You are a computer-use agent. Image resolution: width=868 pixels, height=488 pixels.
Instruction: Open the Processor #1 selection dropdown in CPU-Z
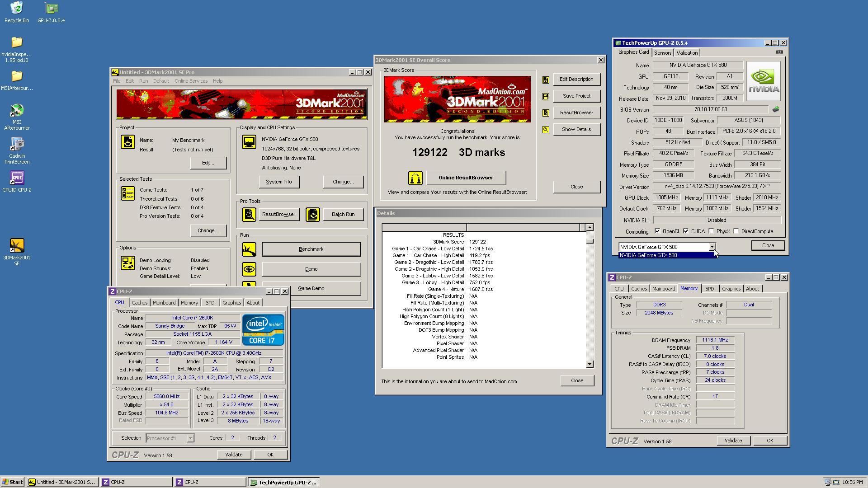190,438
